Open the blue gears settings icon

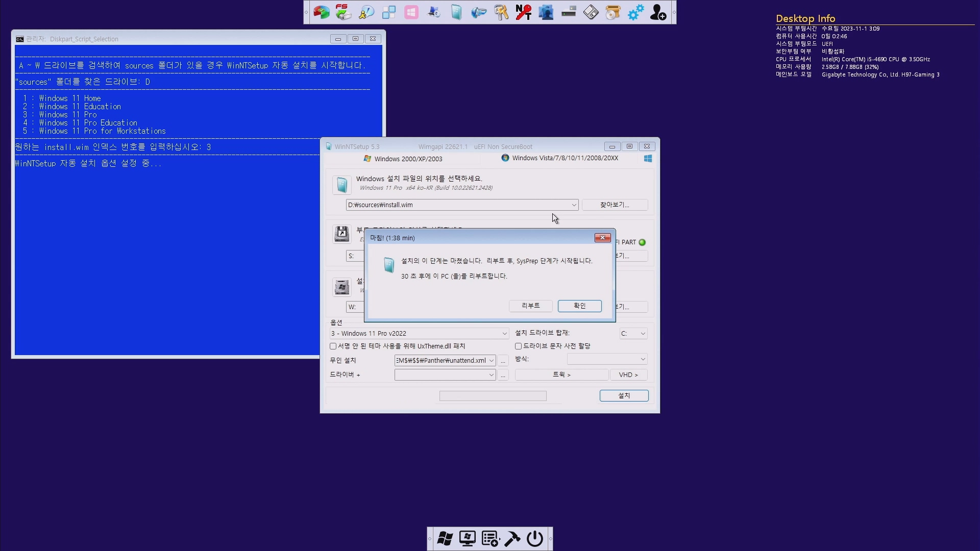click(x=635, y=12)
